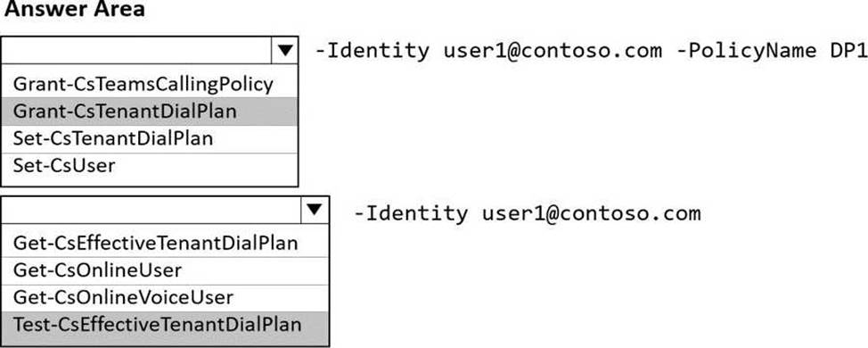Screen dimensions: 868x348
Task: Click user1@contoso.com in the -PolicyName command line
Action: (x=553, y=51)
